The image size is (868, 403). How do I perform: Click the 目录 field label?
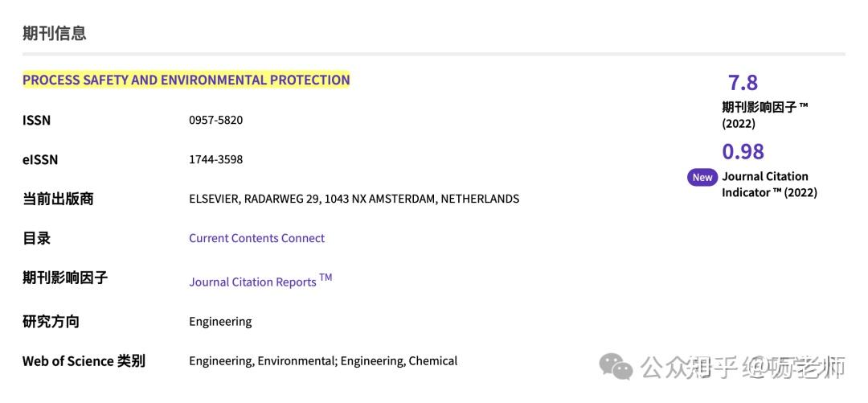[x=36, y=238]
